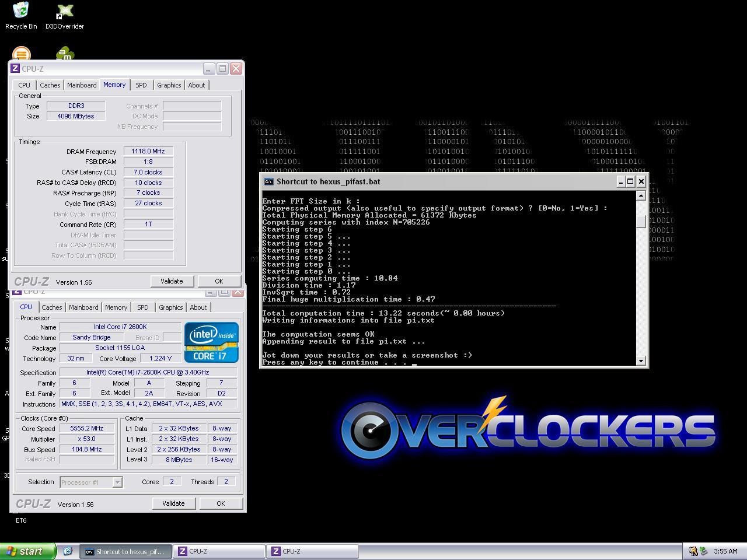Click OK in the Memory CPU-Z window
This screenshot has width=747, height=560.
tap(219, 281)
